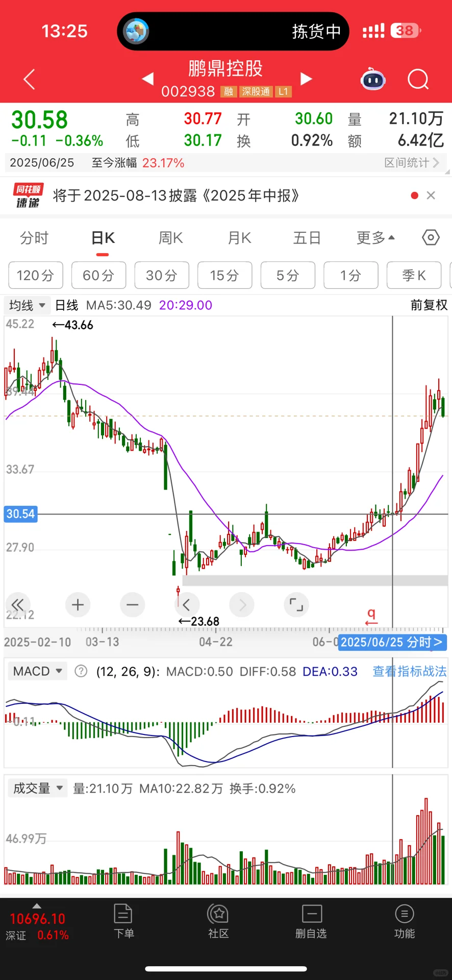The image size is (452, 980).
Task: Open 下单 order icon
Action: (x=123, y=921)
